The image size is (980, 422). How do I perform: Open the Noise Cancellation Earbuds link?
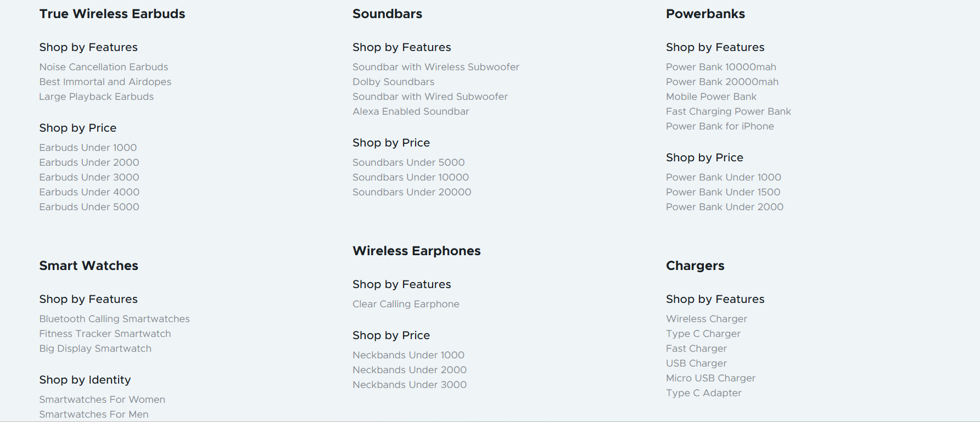pos(104,67)
